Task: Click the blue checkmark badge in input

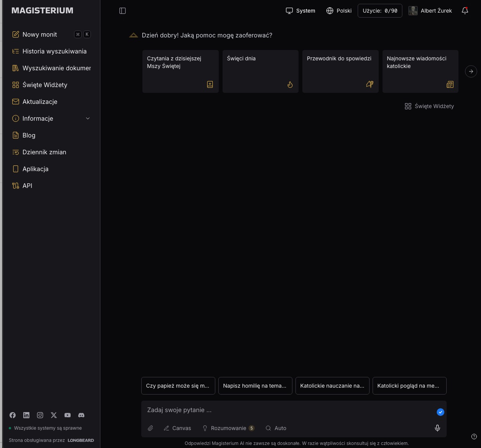Action: tap(441, 412)
